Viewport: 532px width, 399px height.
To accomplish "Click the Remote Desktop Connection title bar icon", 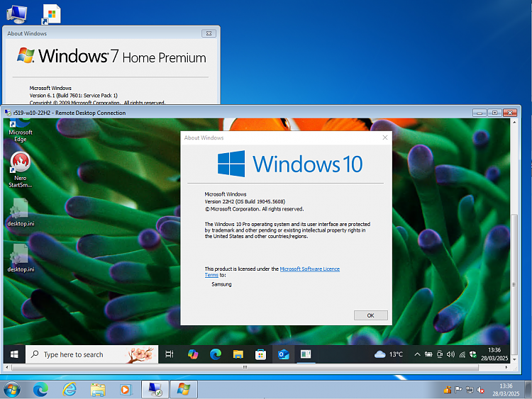I will pyautogui.click(x=8, y=113).
